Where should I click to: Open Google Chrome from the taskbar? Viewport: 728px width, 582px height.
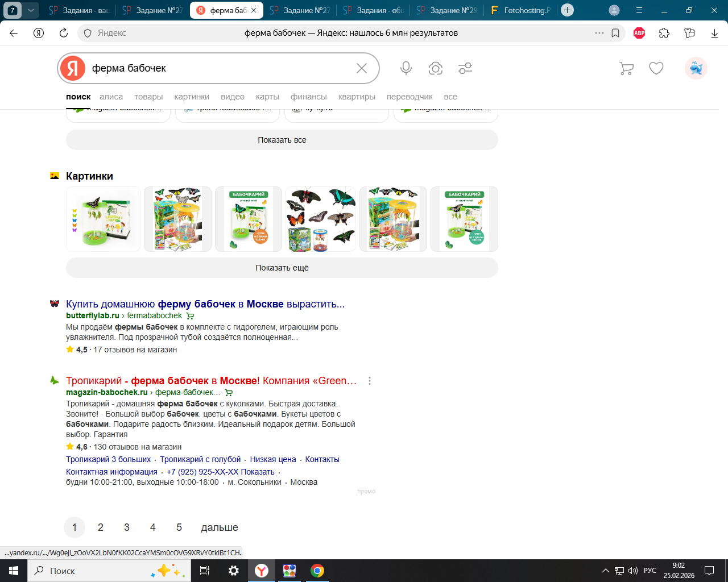coord(317,571)
